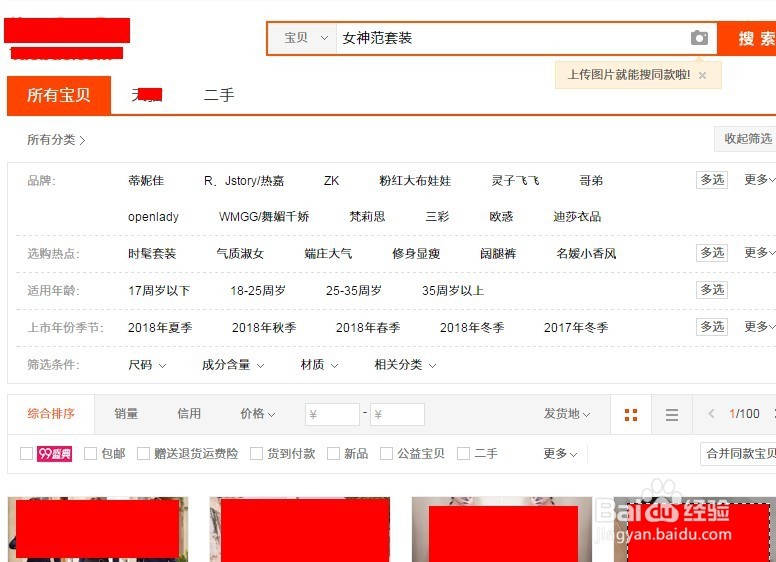Check 赠送退货运费险 option
Image resolution: width=776 pixels, height=562 pixels.
click(143, 454)
